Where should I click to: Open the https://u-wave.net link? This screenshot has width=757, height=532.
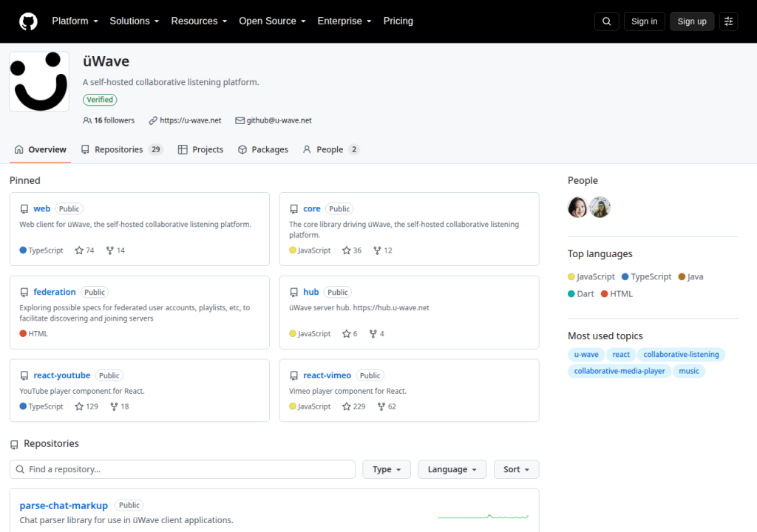[190, 120]
